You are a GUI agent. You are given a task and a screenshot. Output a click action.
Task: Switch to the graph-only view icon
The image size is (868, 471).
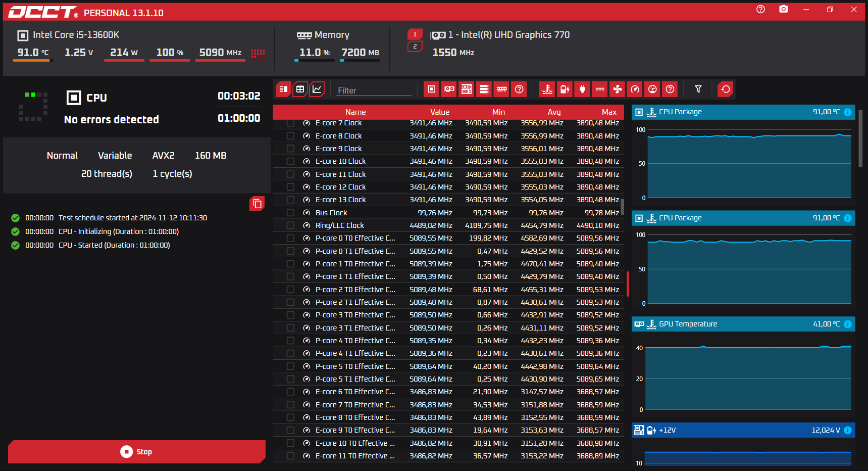point(317,89)
